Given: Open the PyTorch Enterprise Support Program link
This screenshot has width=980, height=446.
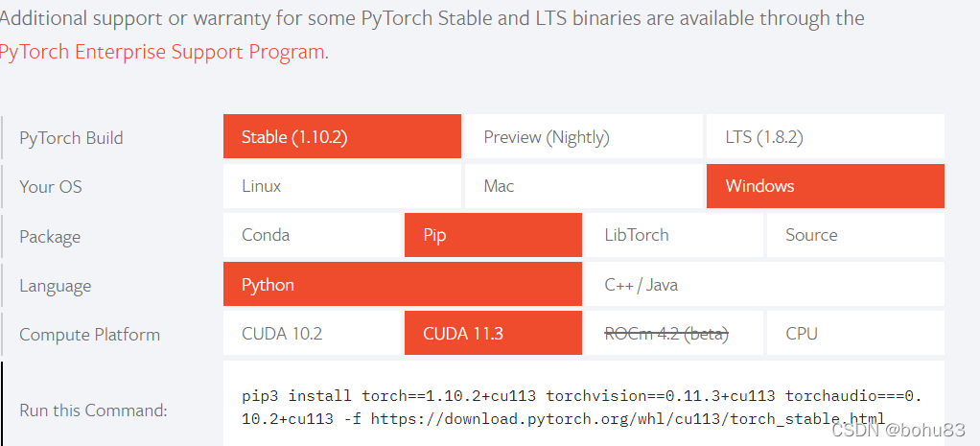Looking at the screenshot, I should point(163,52).
